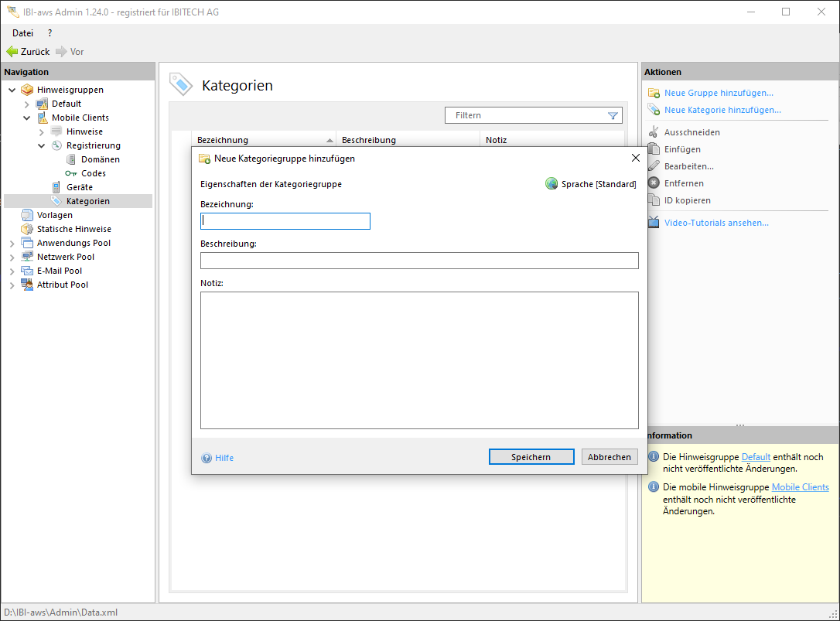Click the Ausschneiden scissors icon
Screen dimensions: 840x621
pyautogui.click(x=654, y=132)
